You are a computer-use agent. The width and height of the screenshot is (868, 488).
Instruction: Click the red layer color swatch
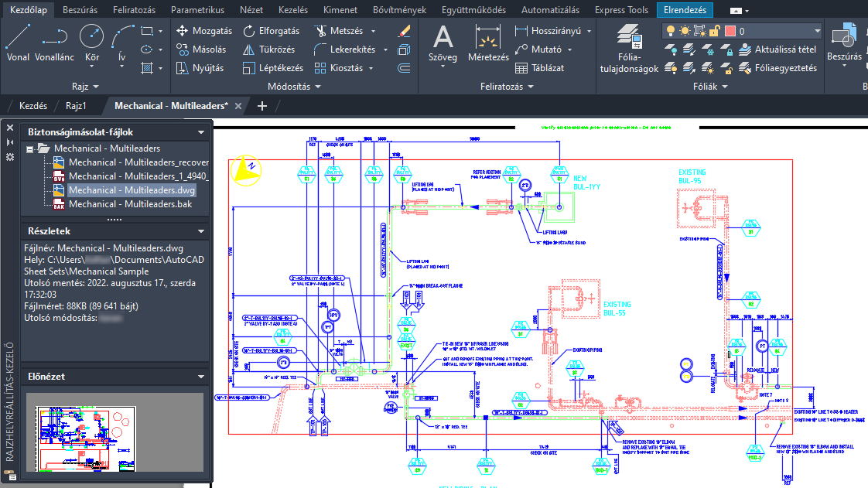coord(730,31)
